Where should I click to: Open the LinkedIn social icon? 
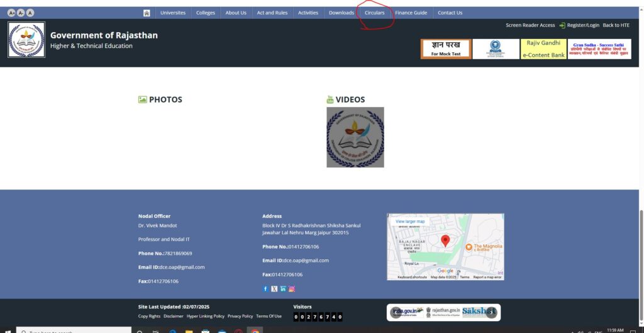283,289
